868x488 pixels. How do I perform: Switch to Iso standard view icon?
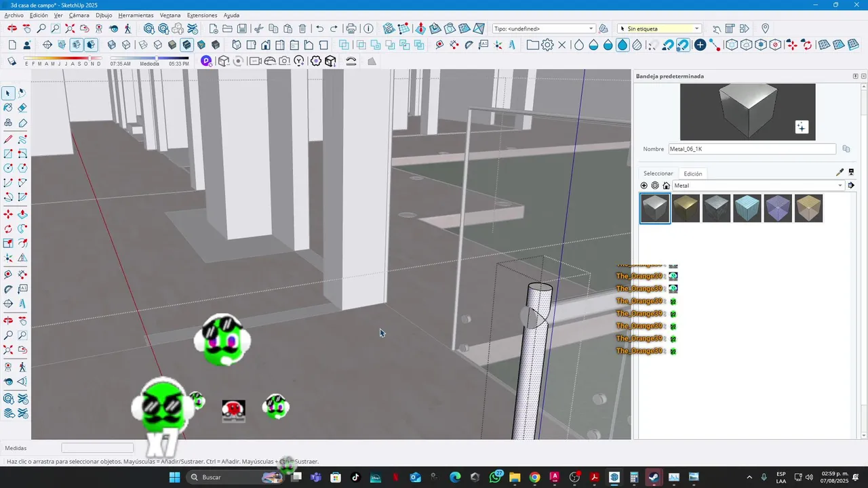click(x=237, y=45)
